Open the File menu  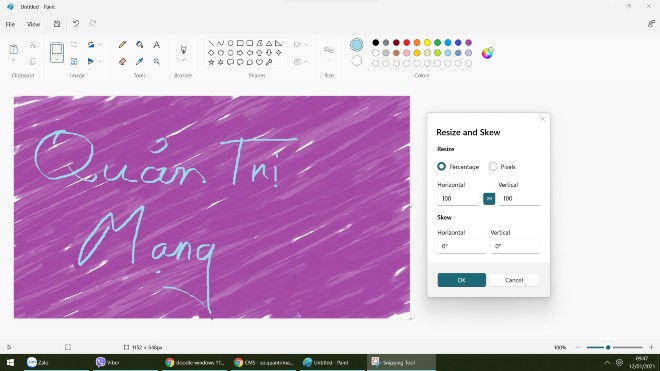11,24
